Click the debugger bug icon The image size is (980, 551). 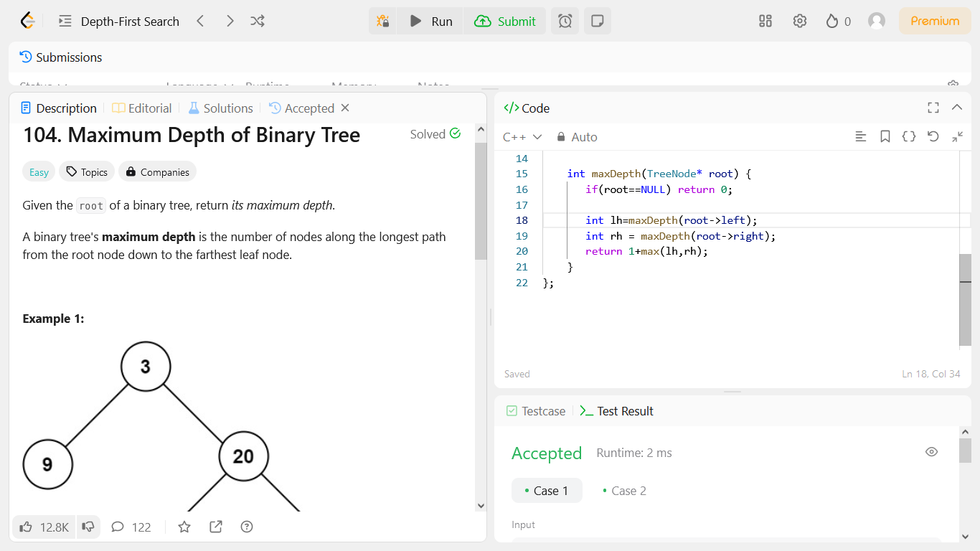(x=383, y=22)
